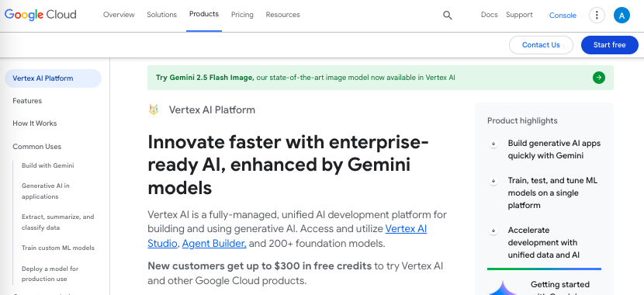
Task: Open the Console link
Action: (x=563, y=16)
